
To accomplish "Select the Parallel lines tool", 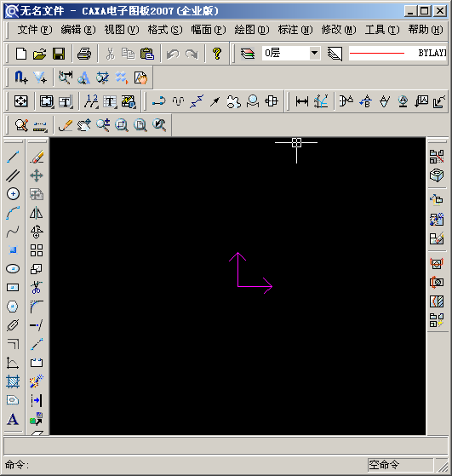I will point(13,175).
